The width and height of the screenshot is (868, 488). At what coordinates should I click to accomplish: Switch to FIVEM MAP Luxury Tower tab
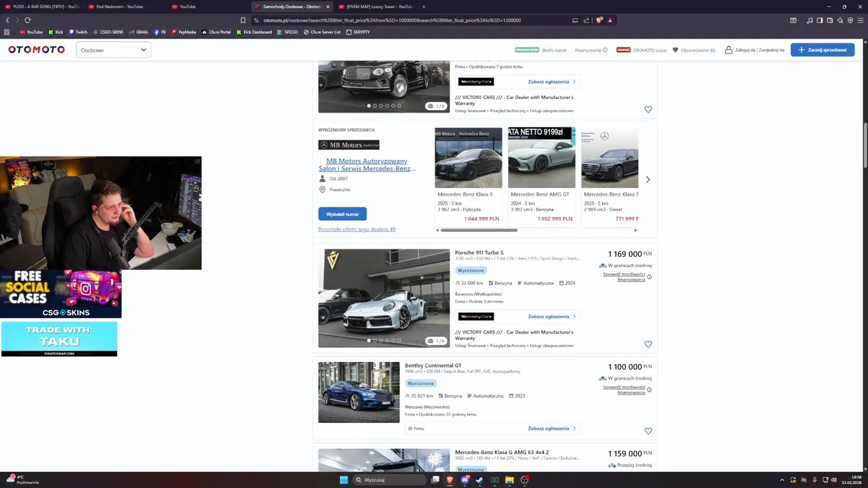(374, 7)
